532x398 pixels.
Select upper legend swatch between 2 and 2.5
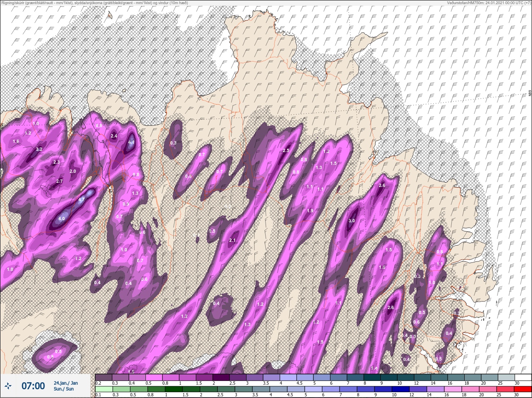[221, 378]
